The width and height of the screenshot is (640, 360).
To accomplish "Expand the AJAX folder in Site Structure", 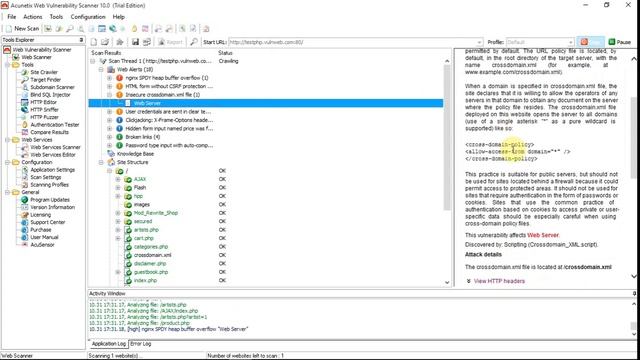I will point(118,179).
